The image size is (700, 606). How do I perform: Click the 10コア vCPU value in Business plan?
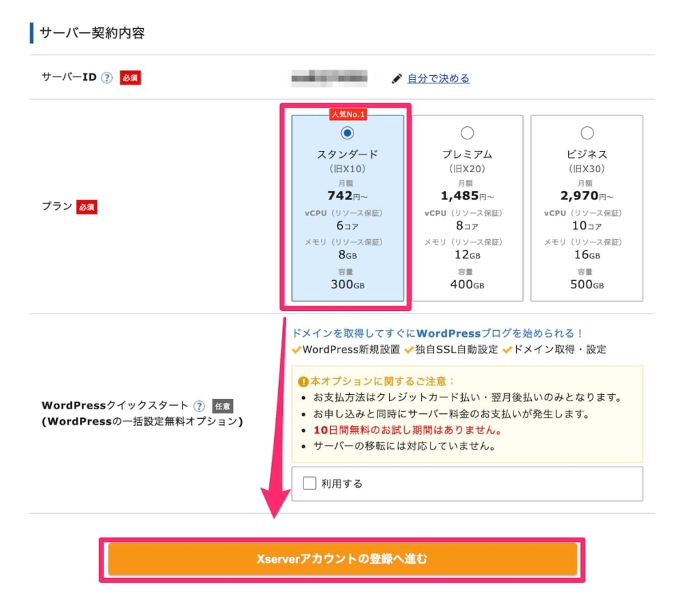pos(587,226)
